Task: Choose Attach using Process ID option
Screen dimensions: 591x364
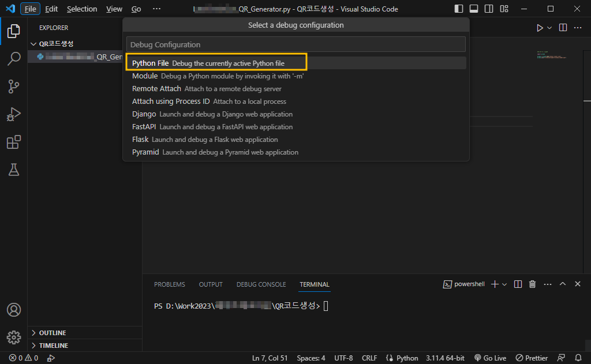Action: pyautogui.click(x=296, y=102)
